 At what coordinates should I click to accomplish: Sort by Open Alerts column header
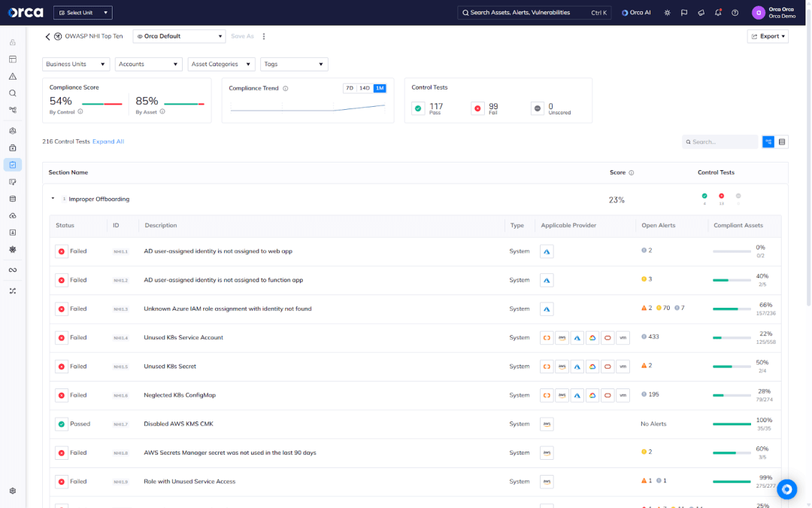658,226
